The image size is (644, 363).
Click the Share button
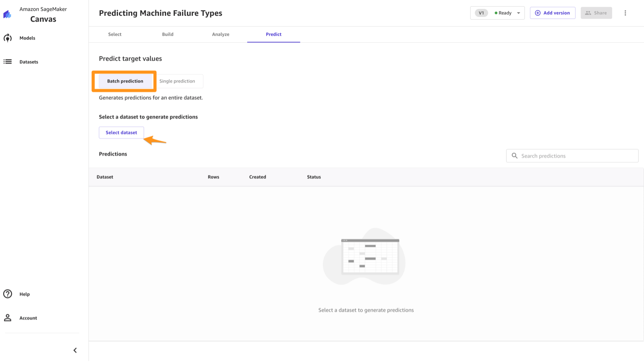(x=596, y=13)
